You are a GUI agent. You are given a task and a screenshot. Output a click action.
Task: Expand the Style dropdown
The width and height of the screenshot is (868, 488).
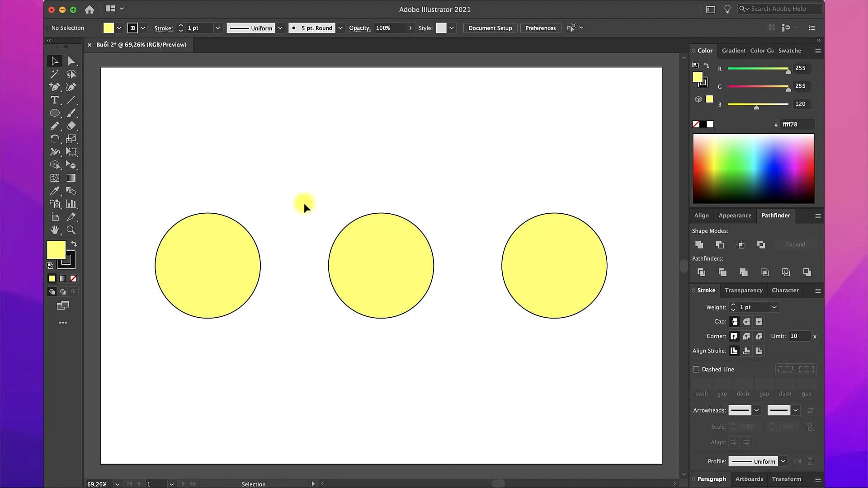click(451, 28)
